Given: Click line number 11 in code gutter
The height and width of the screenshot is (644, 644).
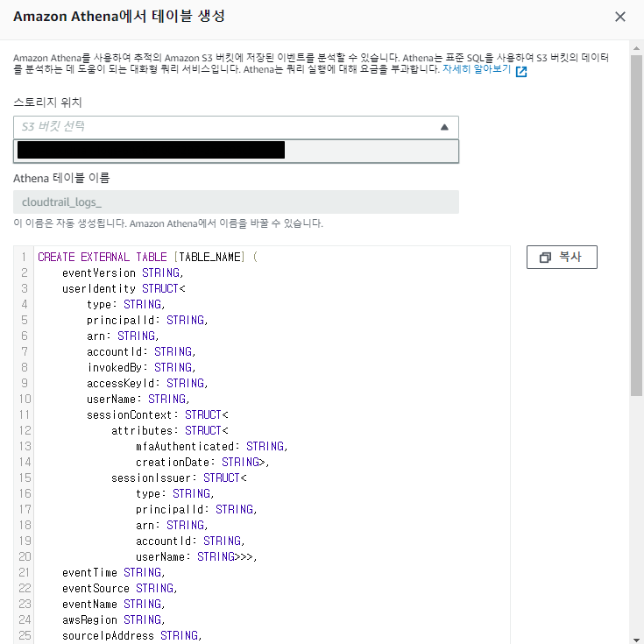Looking at the screenshot, I should (x=25, y=414).
